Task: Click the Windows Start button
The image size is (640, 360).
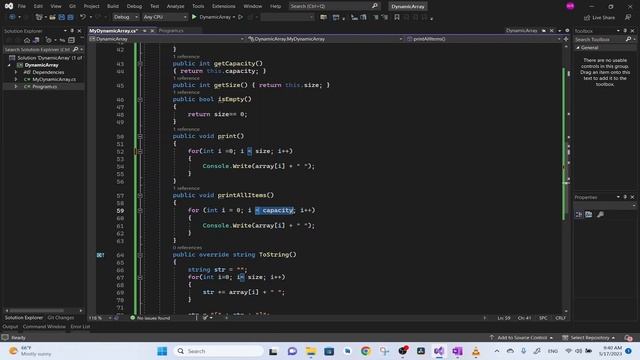Action: (162, 351)
